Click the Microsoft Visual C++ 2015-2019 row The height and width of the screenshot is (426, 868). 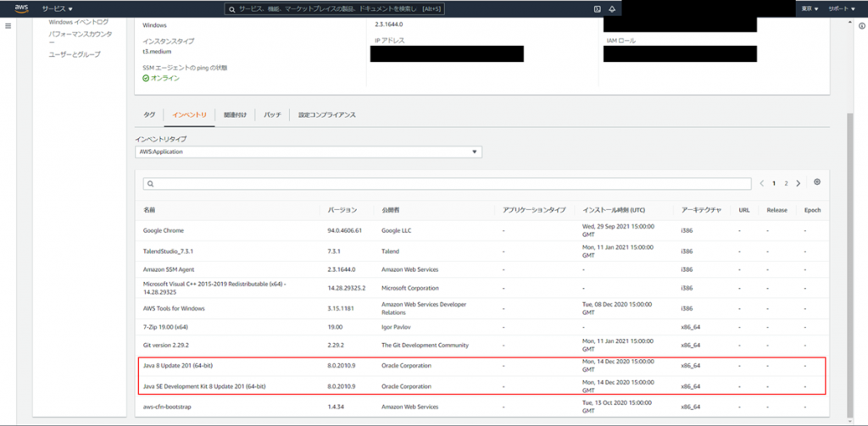pyautogui.click(x=481, y=288)
